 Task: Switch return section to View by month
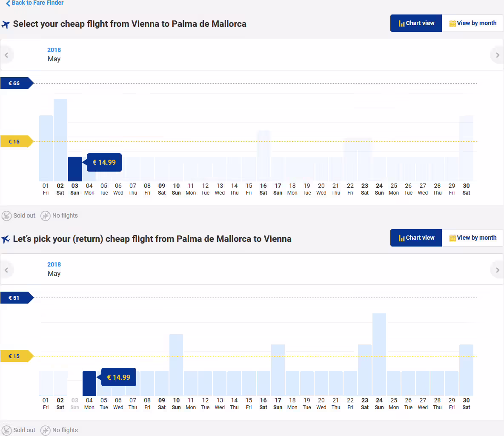tap(472, 238)
